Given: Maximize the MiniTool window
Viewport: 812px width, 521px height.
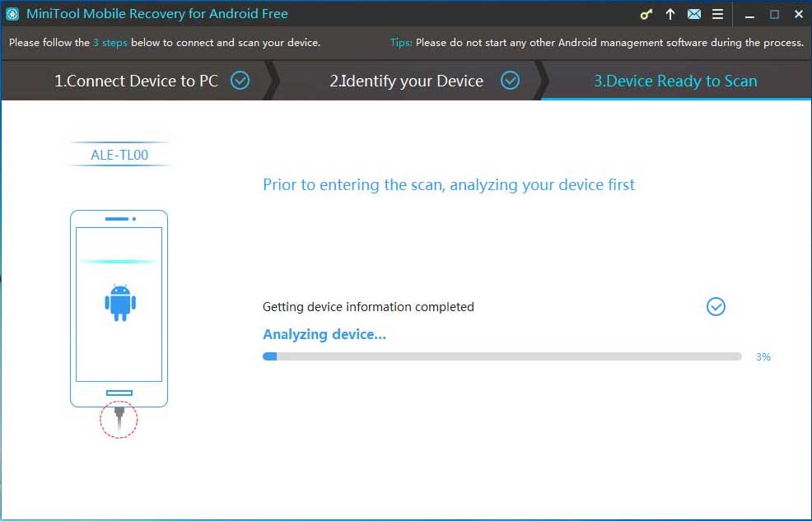Looking at the screenshot, I should click(774, 15).
